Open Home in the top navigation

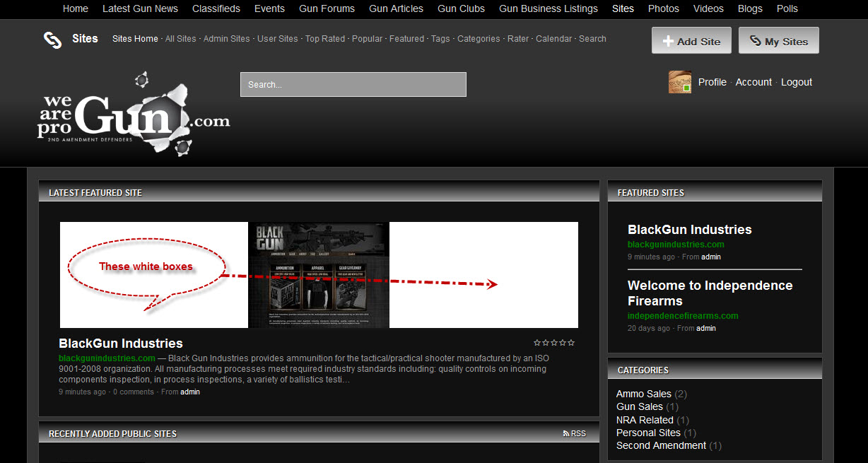click(76, 8)
